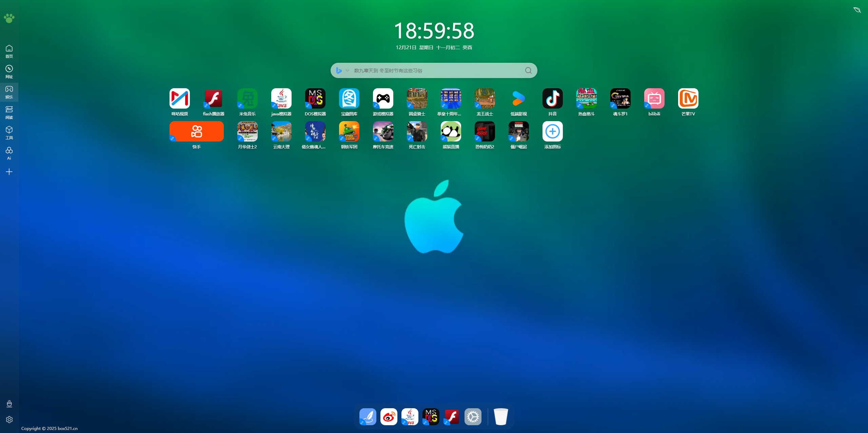Viewport: 868px width, 433px height.
Task: Open the 抖音 TikTok icon
Action: tap(552, 98)
